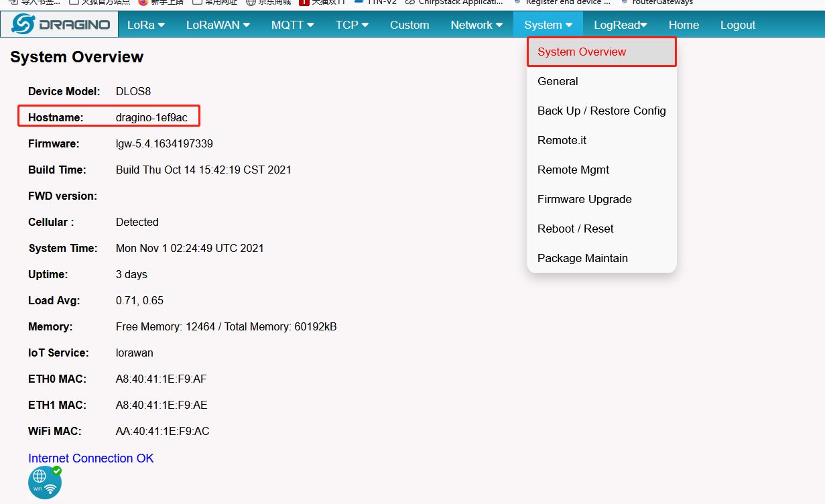The width and height of the screenshot is (825, 504).
Task: Collapse the System dropdown menu
Action: point(548,25)
